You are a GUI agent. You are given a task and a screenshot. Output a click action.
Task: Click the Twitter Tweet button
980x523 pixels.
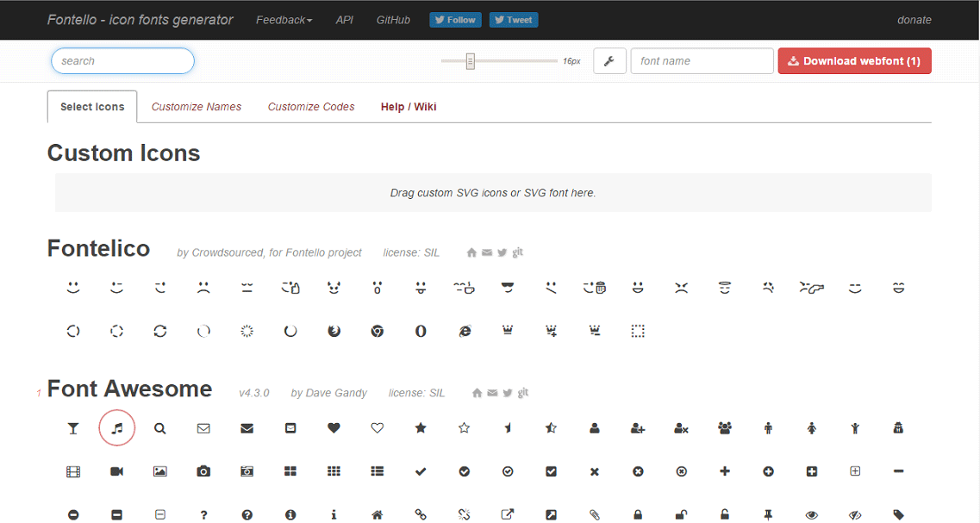pos(513,20)
